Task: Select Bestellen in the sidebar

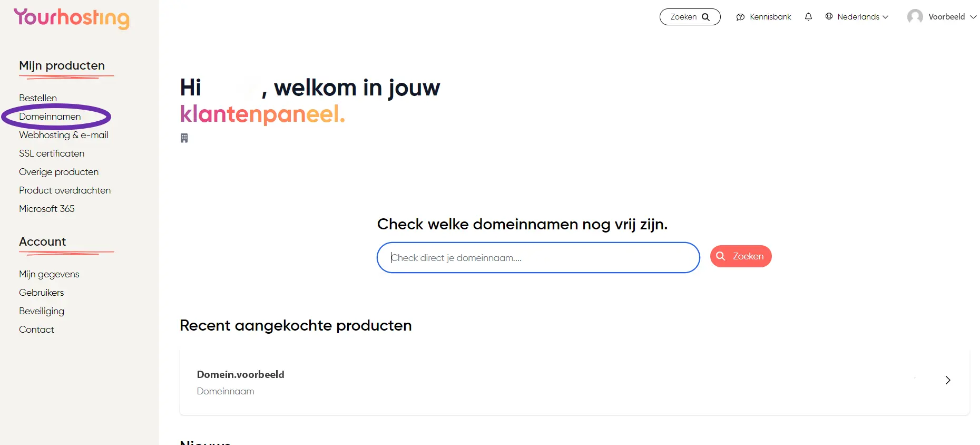Action: point(38,98)
